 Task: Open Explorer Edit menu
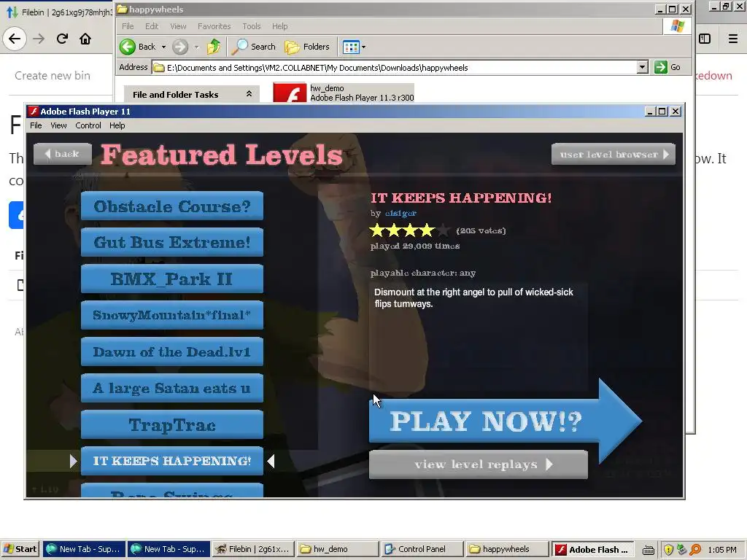152,26
